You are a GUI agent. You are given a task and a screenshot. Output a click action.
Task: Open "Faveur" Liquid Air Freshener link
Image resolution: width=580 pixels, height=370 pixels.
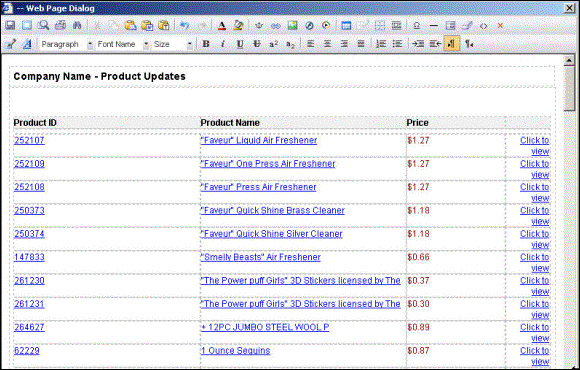tap(259, 141)
